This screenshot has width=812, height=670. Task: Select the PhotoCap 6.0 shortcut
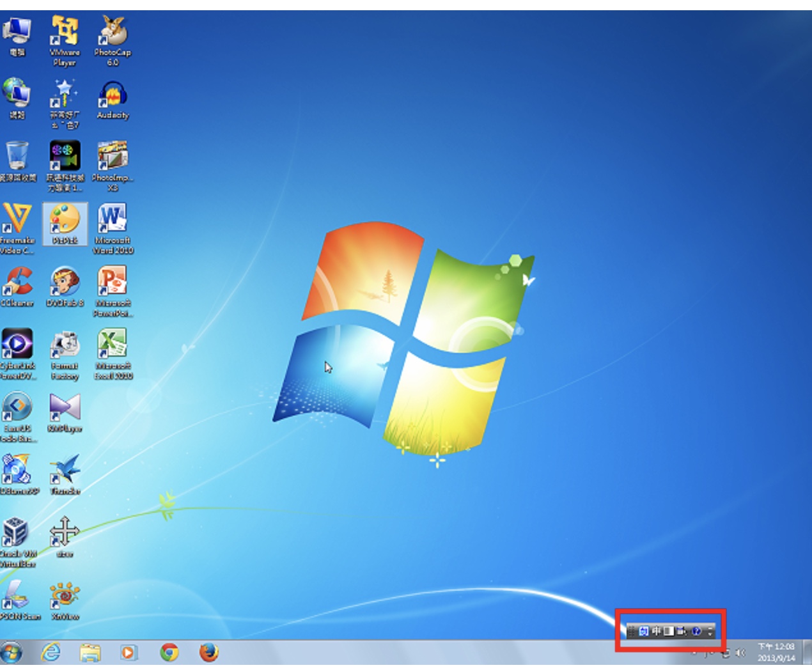(x=113, y=40)
